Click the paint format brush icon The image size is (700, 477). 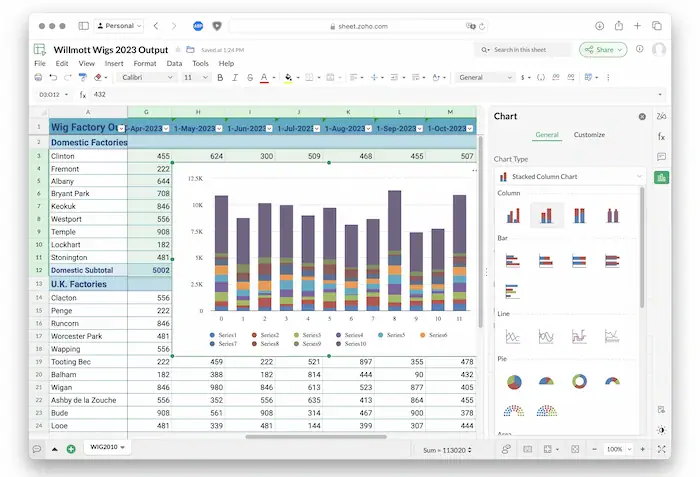click(83, 77)
